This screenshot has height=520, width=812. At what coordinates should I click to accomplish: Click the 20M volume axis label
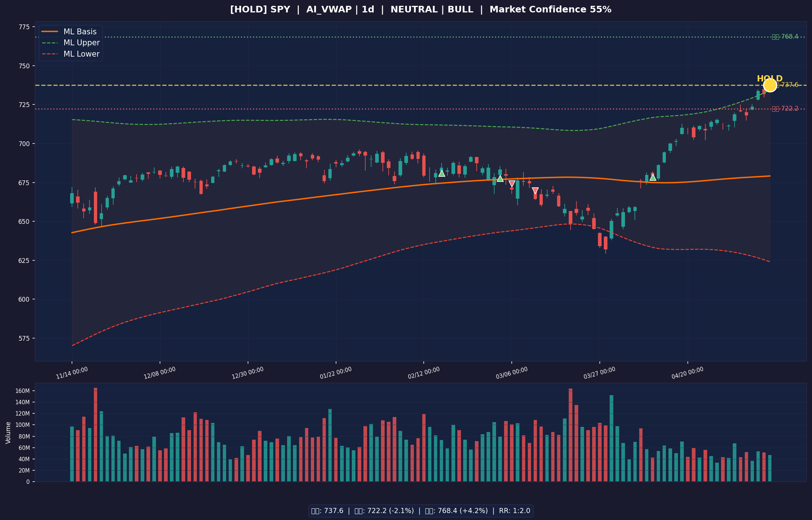pyautogui.click(x=24, y=471)
